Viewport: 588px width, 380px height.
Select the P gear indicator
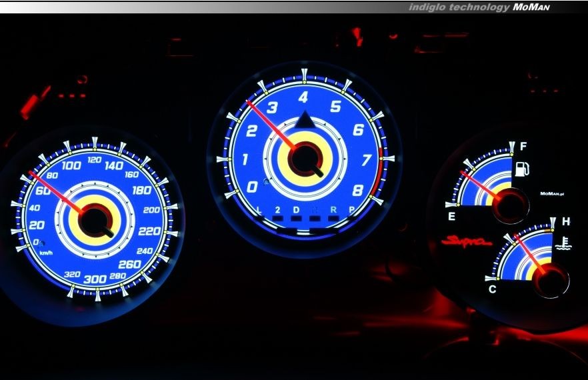point(352,210)
